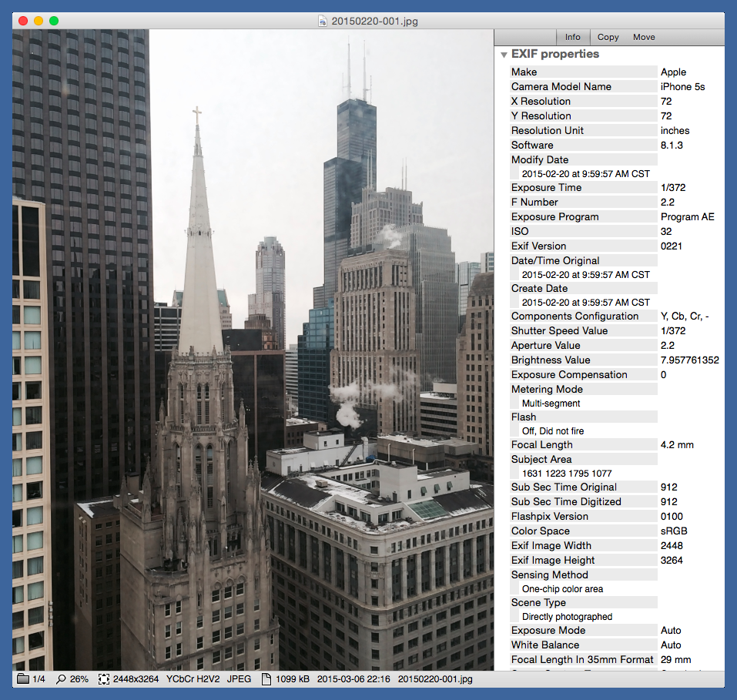737x700 pixels.
Task: Click the iPhone 5s value
Action: [682, 87]
